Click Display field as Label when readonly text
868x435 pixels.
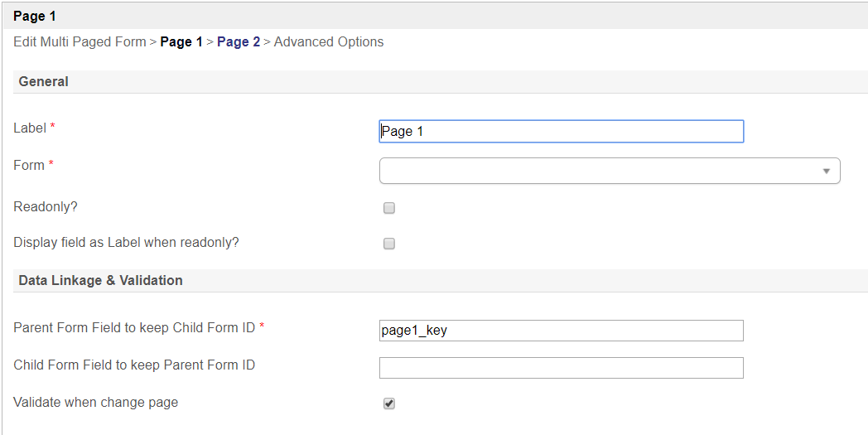point(126,243)
